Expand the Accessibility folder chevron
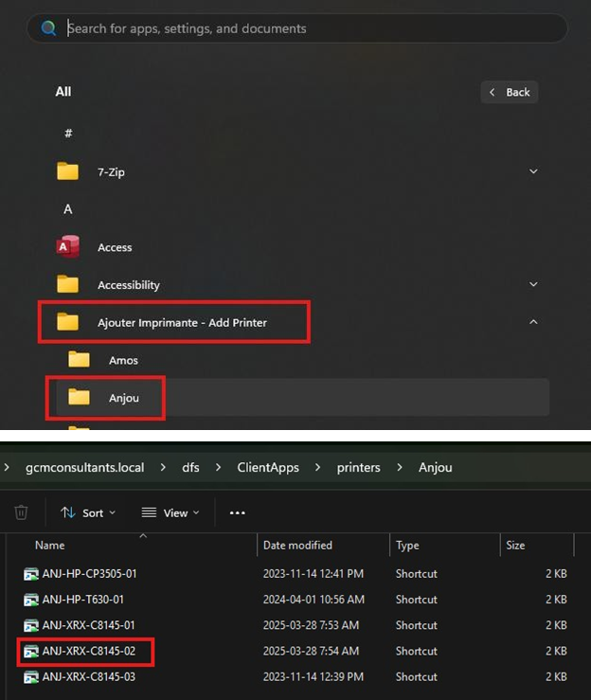The image size is (591, 700). (x=533, y=284)
